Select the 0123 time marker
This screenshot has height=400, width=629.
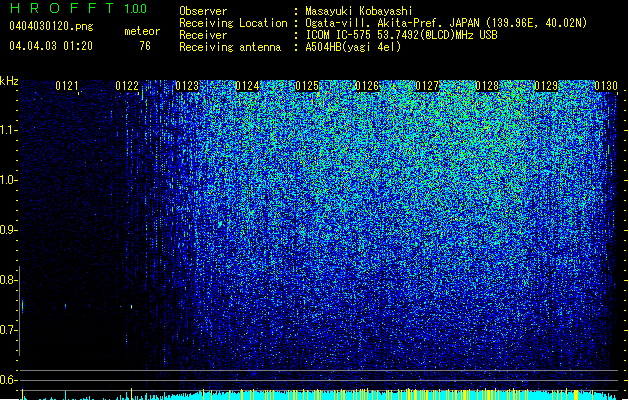(x=187, y=86)
